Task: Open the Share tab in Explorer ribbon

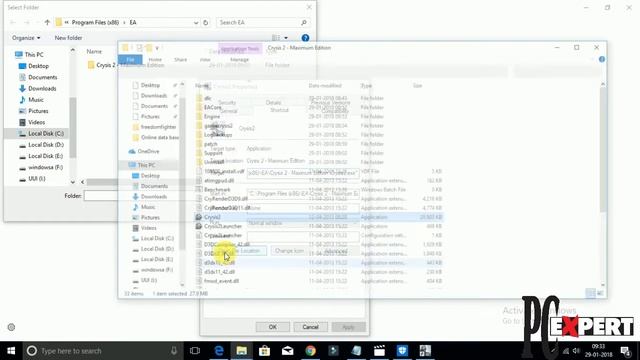Action: click(180, 60)
